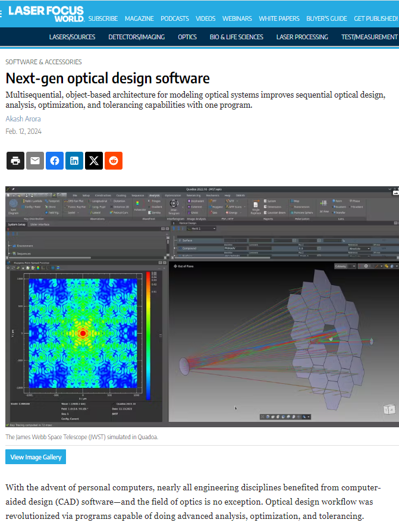
Task: Share the article via the email icon
Action: point(35,161)
